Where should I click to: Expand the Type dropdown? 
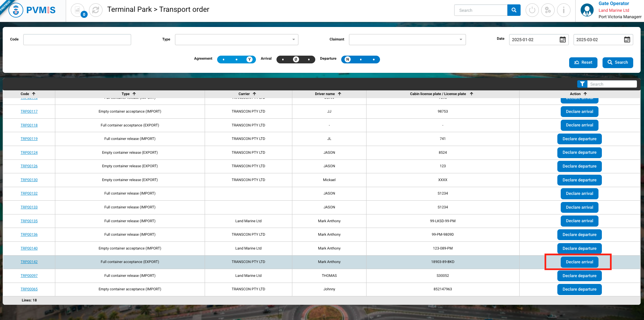click(236, 39)
